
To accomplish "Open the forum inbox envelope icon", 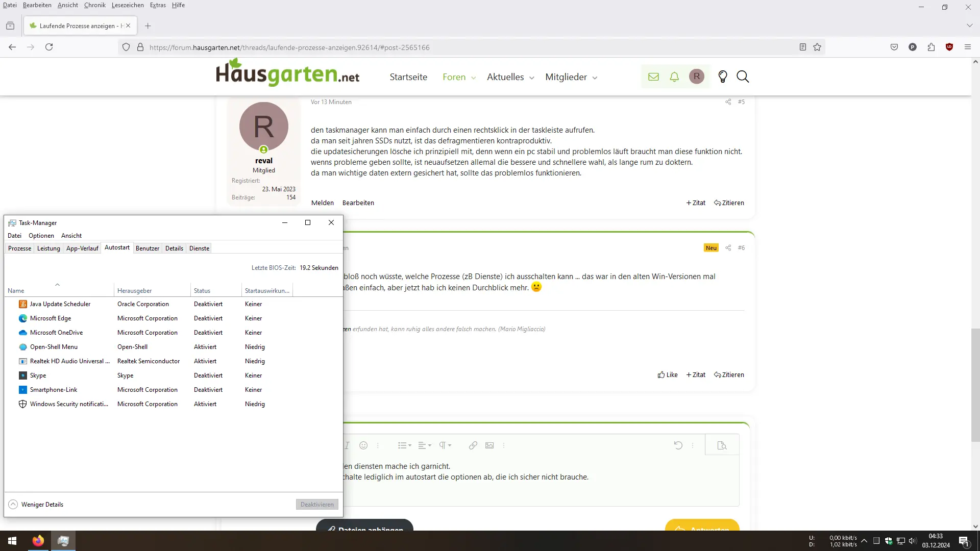I will tap(653, 77).
